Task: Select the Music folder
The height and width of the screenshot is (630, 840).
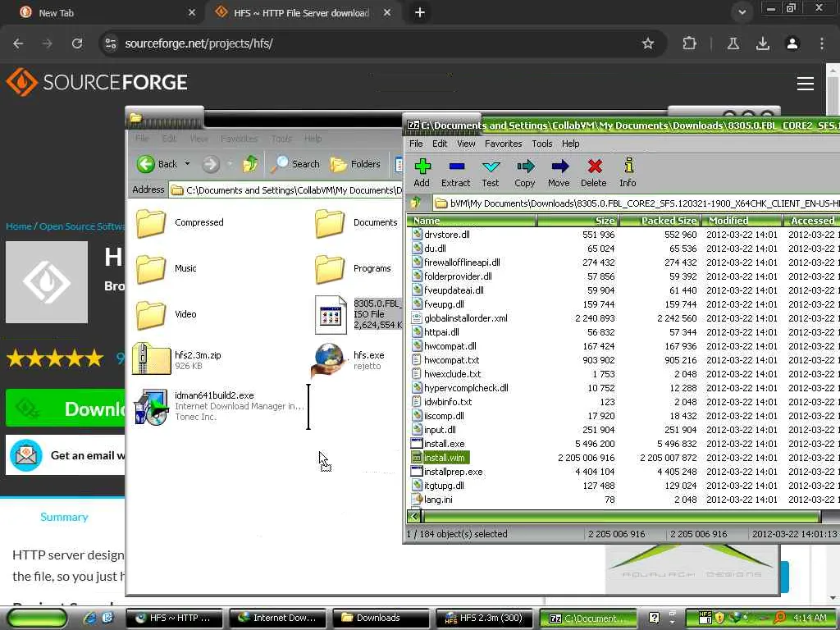Action: [166, 268]
